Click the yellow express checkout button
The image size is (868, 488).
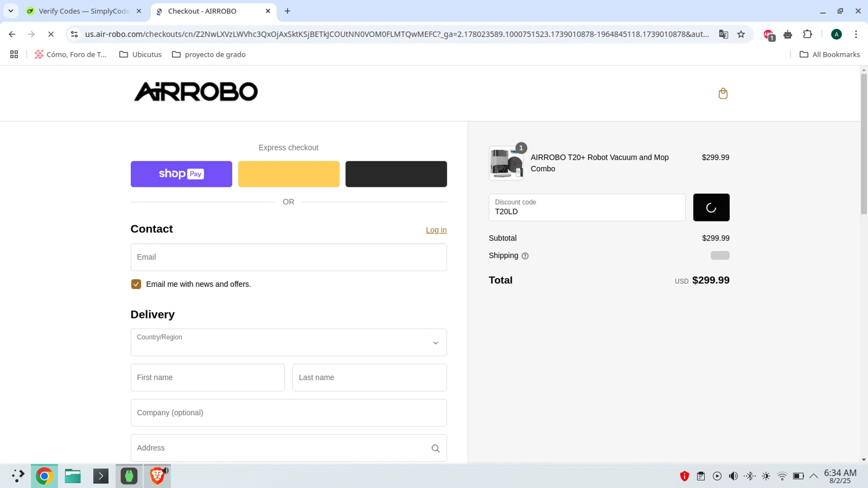pos(289,174)
